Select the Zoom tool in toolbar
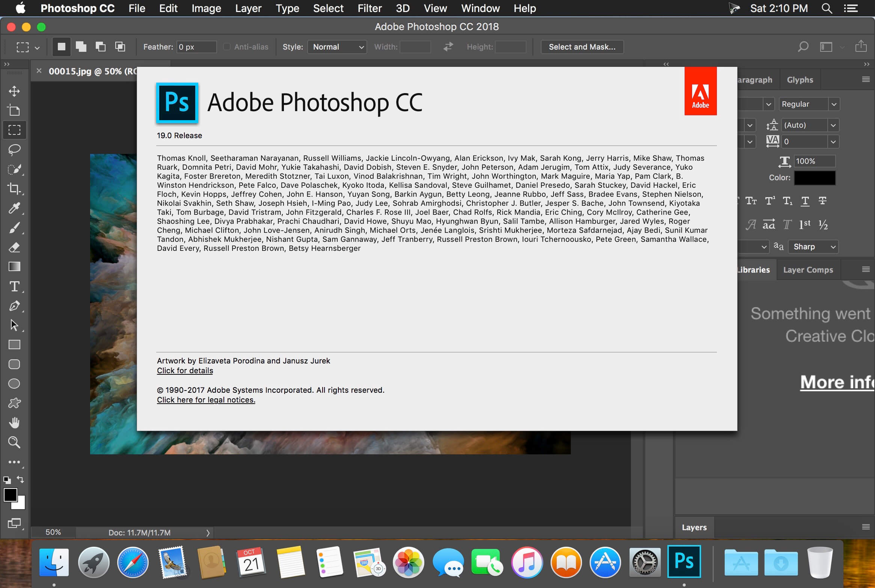Image resolution: width=875 pixels, height=588 pixels. tap(14, 442)
